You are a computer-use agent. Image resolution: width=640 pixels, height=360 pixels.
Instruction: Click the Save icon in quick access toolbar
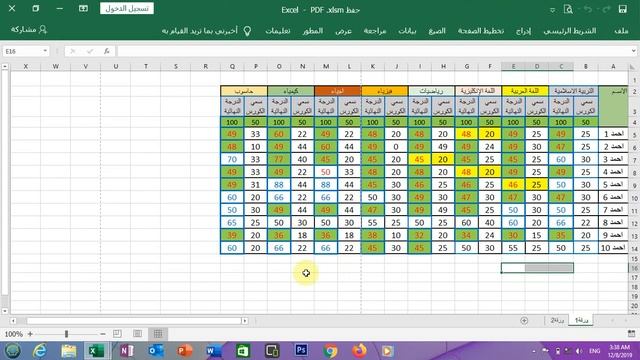pos(622,9)
